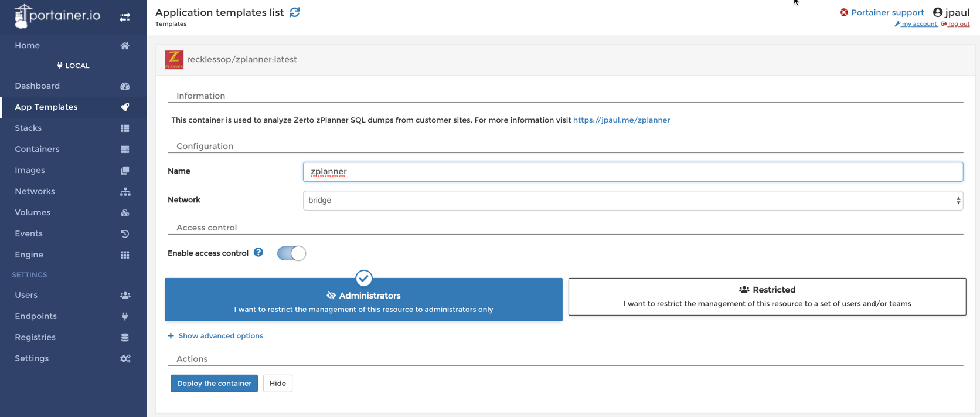The width and height of the screenshot is (980, 417).
Task: Click the Engine grid icon
Action: click(x=125, y=255)
